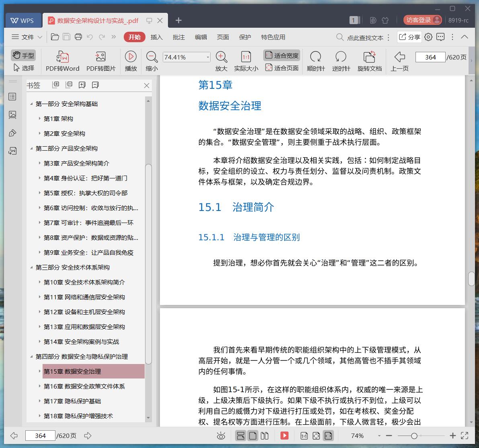The height and width of the screenshot is (448, 479).
Task: Collapse all bookmarks icon in 书签 panel
Action: point(69,85)
